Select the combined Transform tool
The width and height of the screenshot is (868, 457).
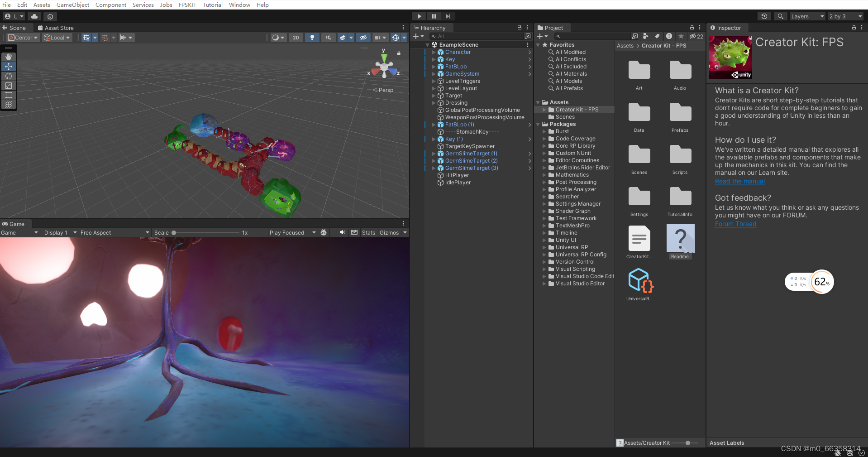tap(9, 105)
